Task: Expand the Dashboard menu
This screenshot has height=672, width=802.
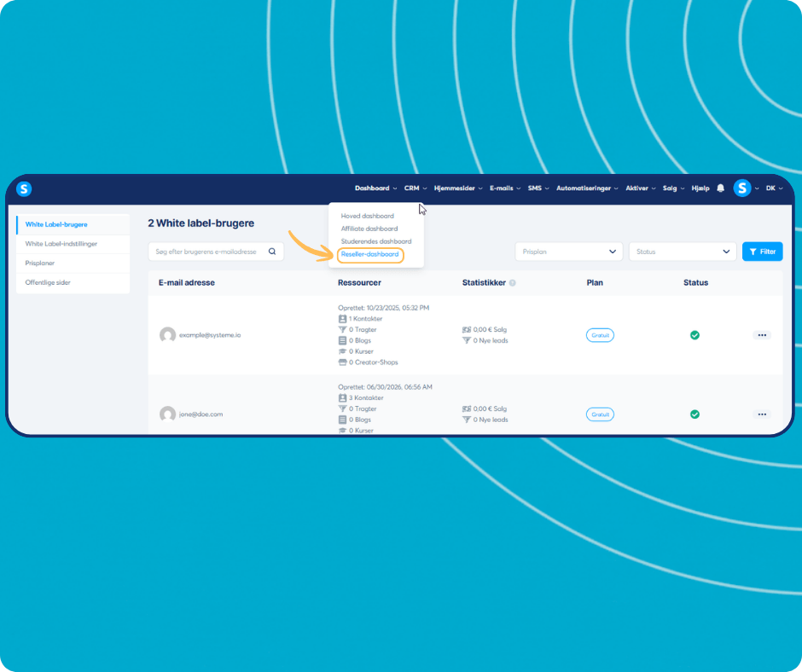Action: coord(376,188)
